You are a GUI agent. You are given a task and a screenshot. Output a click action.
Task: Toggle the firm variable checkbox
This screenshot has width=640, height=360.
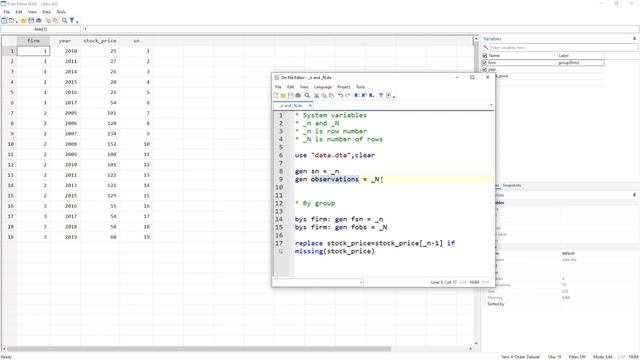[x=485, y=62]
